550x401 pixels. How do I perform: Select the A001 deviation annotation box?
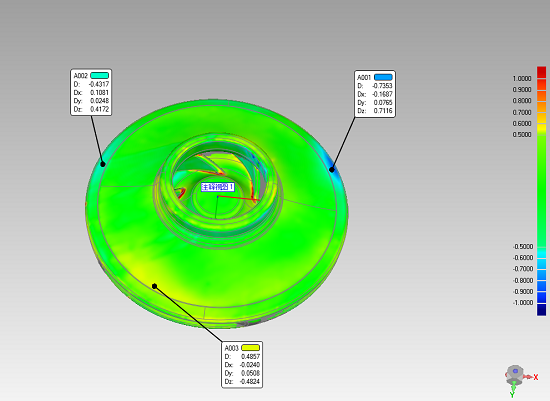(x=375, y=94)
